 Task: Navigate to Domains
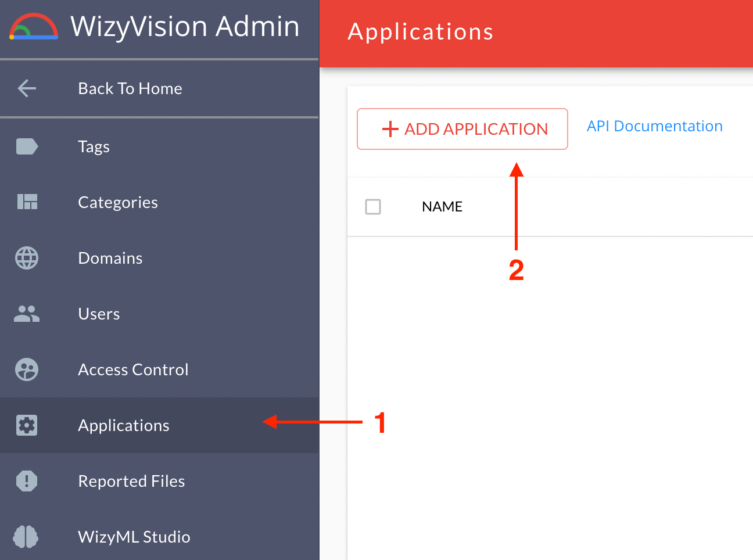click(x=159, y=258)
